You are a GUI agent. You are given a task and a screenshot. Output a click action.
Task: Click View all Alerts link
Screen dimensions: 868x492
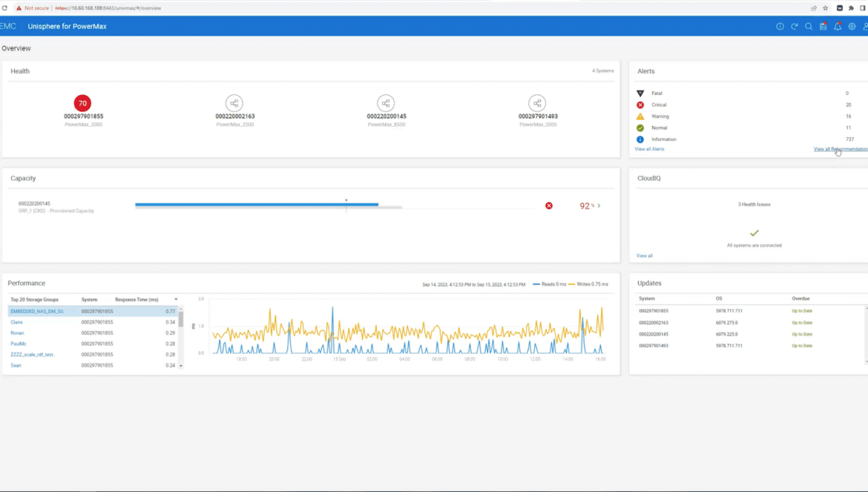(x=649, y=149)
